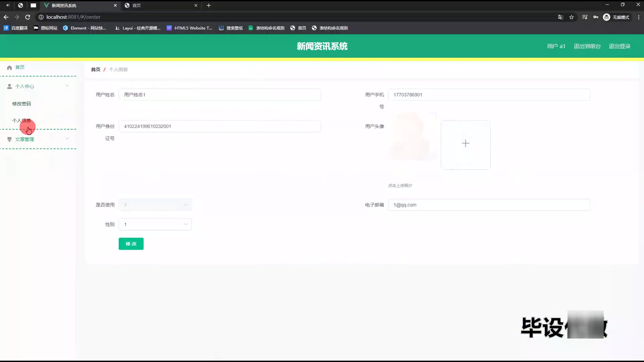The width and height of the screenshot is (644, 362).
Task: Reload the page with the refresh icon
Action: 28,17
